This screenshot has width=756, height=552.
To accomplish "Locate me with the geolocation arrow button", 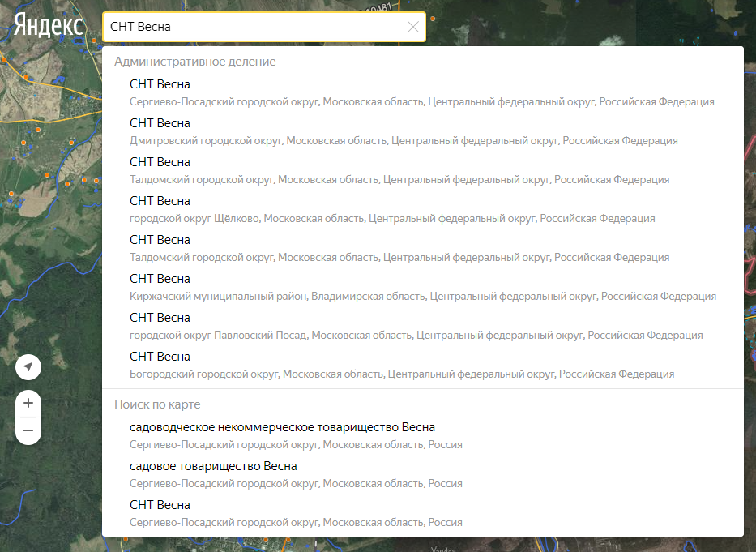I will [x=28, y=367].
